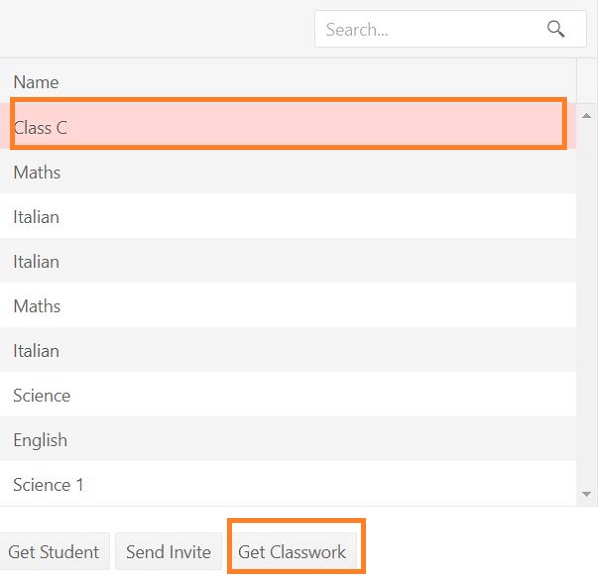Click the empty header cell beside Name
This screenshot has height=584, width=600.
[587, 82]
